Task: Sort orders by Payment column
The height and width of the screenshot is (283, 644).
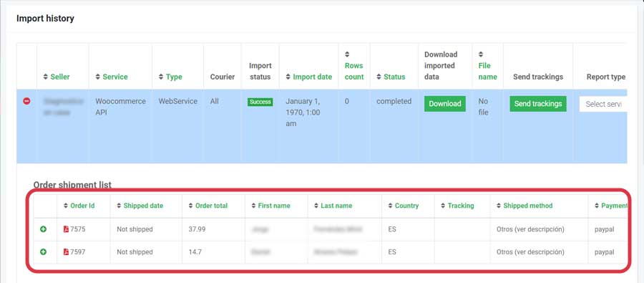Action: [611, 206]
